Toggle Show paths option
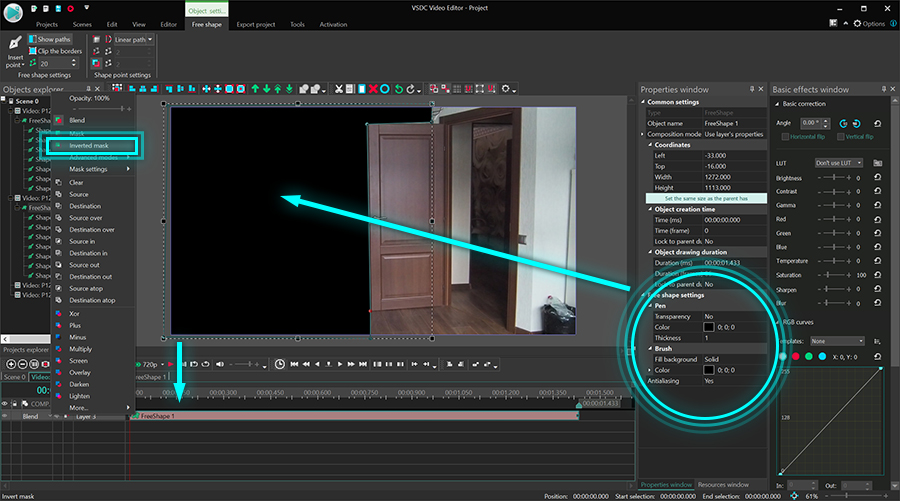This screenshot has width=900, height=501. (x=50, y=39)
